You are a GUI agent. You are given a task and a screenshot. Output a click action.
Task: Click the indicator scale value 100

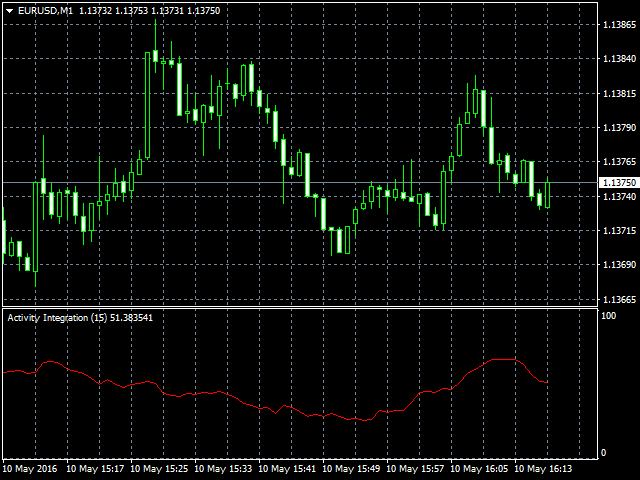(609, 316)
